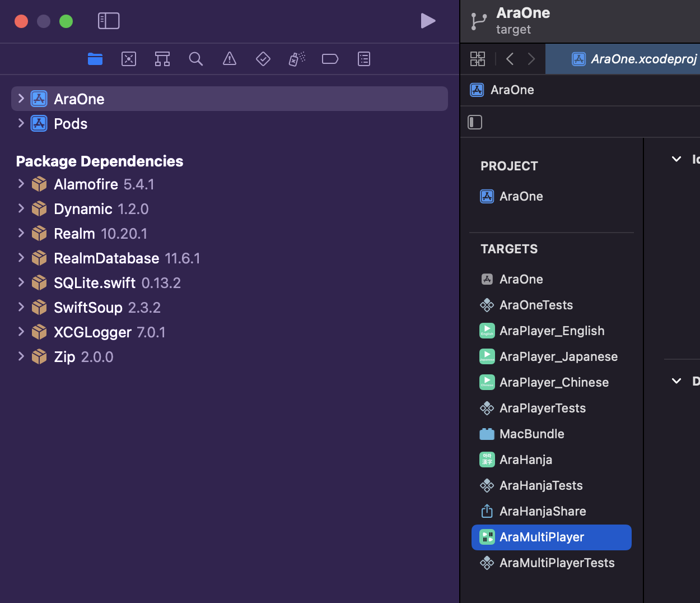Open the Test navigator diamond icon
The width and height of the screenshot is (700, 603).
point(263,59)
